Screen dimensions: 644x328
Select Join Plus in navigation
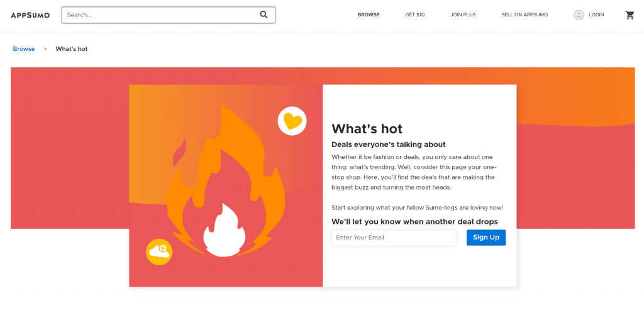463,15
